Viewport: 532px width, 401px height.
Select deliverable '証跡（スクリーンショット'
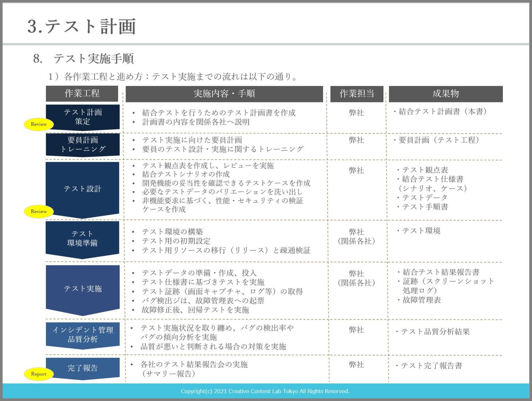pyautogui.click(x=446, y=282)
